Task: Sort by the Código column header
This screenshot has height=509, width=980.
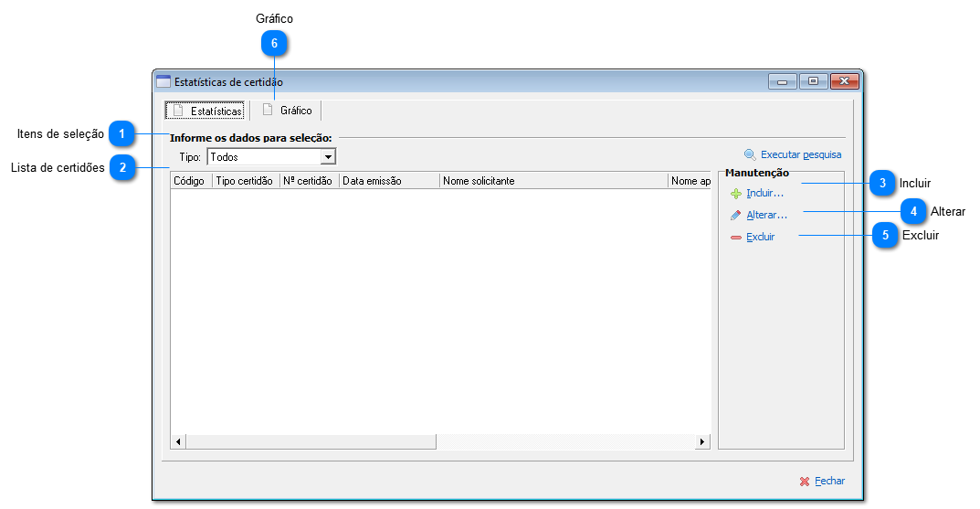Action: pos(191,181)
